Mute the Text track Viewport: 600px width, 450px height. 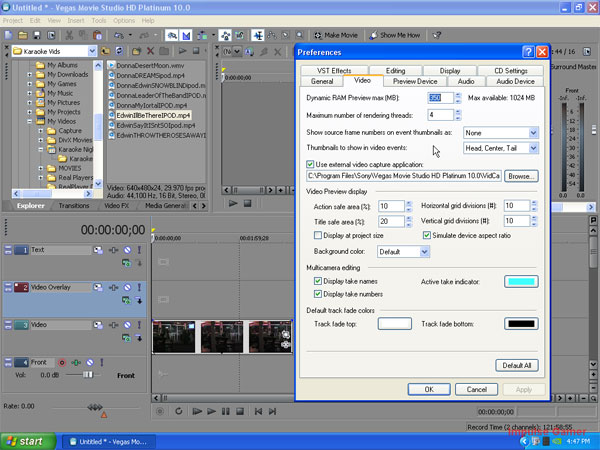point(127,250)
